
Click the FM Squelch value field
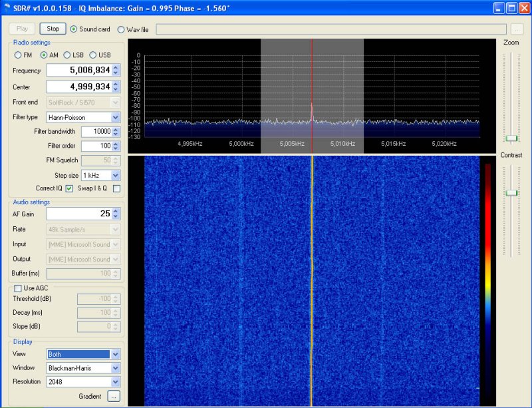(96, 160)
